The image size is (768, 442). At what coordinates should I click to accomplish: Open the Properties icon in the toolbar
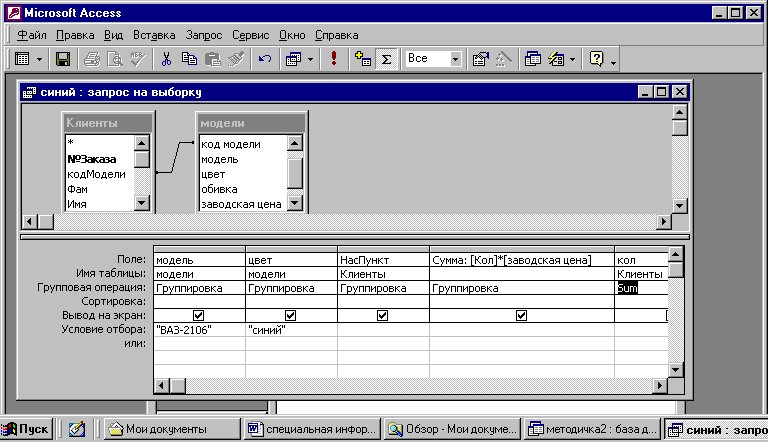tap(480, 59)
